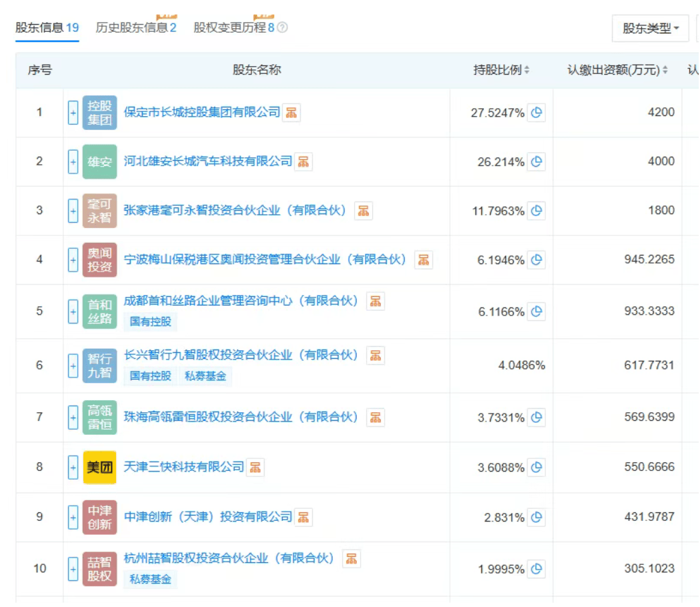Expand shareholder row for 保定市长城控股集团 via plus

point(74,112)
